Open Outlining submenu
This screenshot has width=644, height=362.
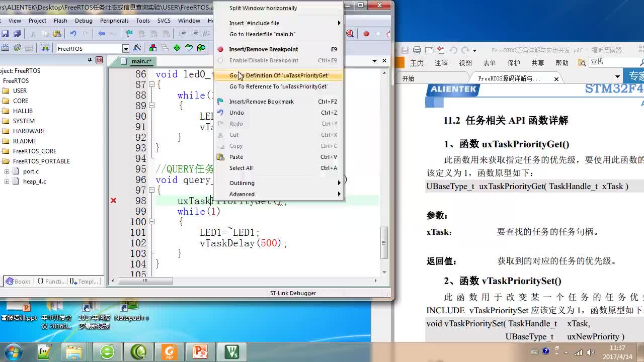(x=279, y=183)
